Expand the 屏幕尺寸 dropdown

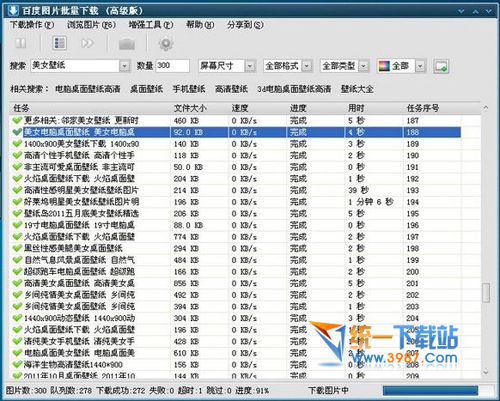250,66
